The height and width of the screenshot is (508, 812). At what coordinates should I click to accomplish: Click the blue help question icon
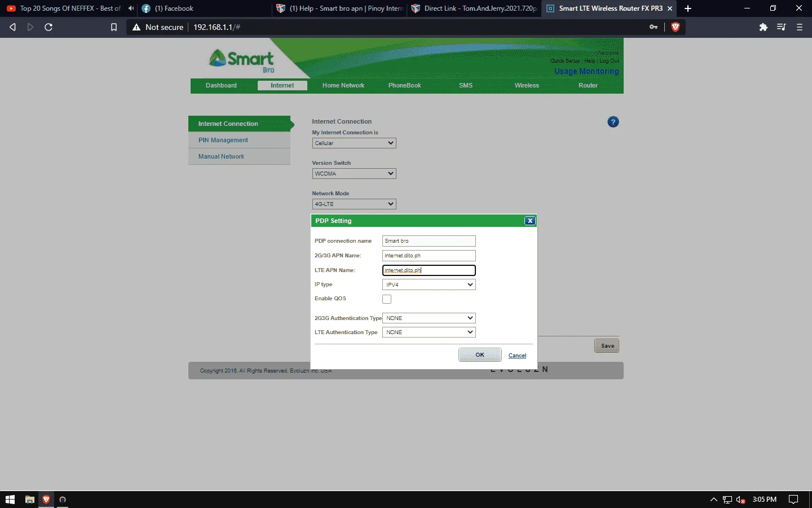coord(613,122)
